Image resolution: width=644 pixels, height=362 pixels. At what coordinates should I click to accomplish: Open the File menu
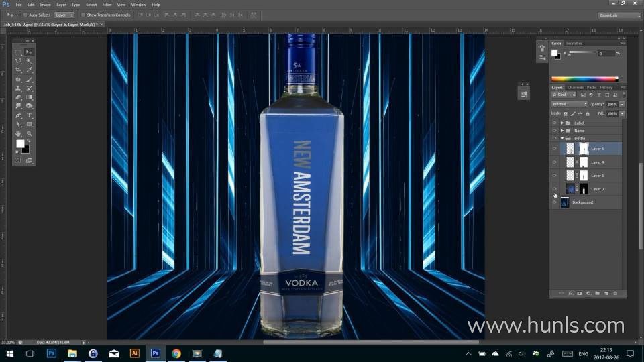click(19, 5)
